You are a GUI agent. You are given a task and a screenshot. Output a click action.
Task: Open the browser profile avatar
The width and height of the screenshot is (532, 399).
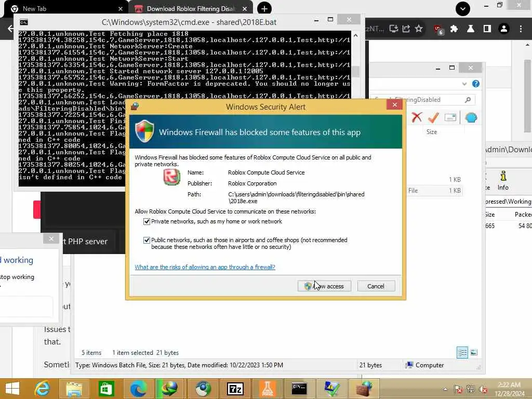point(504,29)
